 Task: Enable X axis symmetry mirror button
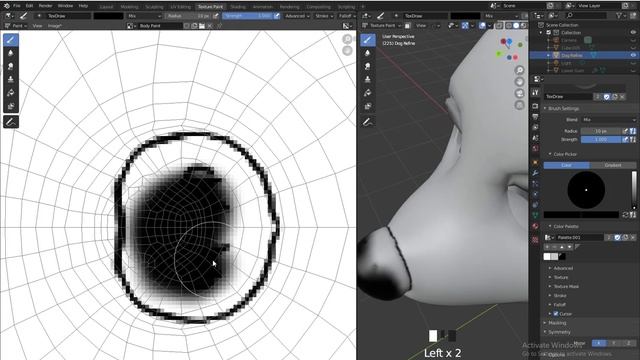[599, 343]
